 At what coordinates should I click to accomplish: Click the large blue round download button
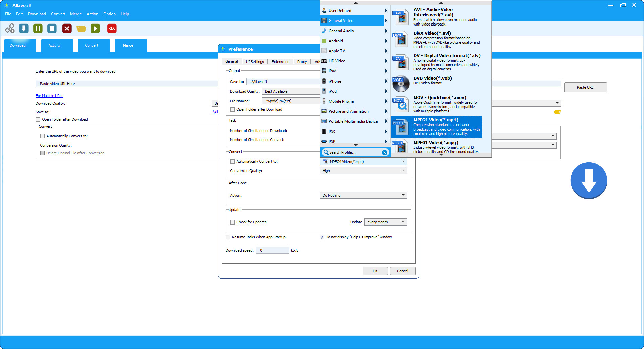[589, 181]
